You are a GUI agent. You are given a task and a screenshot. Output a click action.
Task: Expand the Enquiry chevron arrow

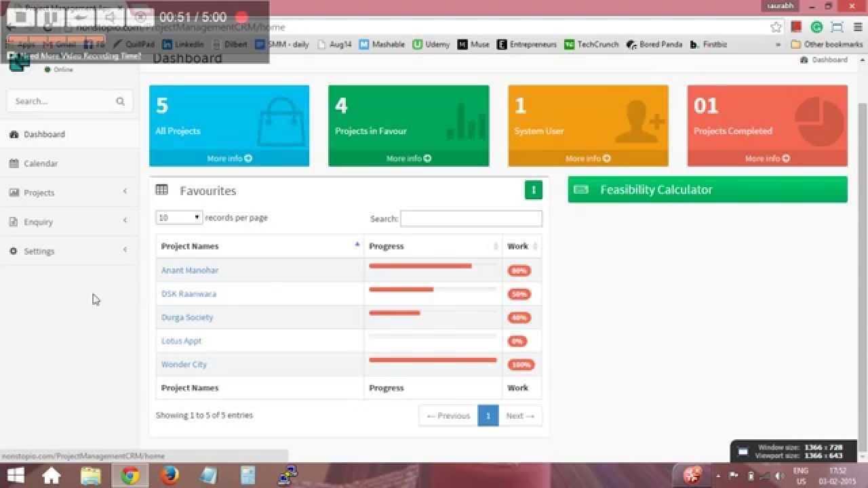tap(125, 221)
